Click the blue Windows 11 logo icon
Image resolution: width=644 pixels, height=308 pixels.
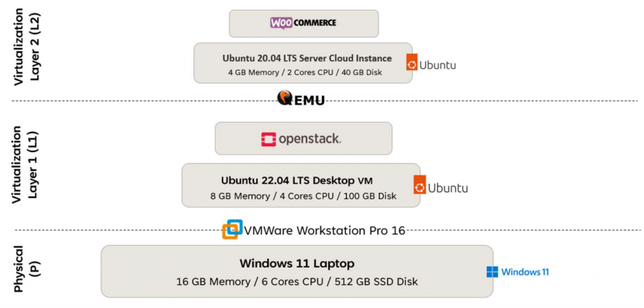(492, 272)
